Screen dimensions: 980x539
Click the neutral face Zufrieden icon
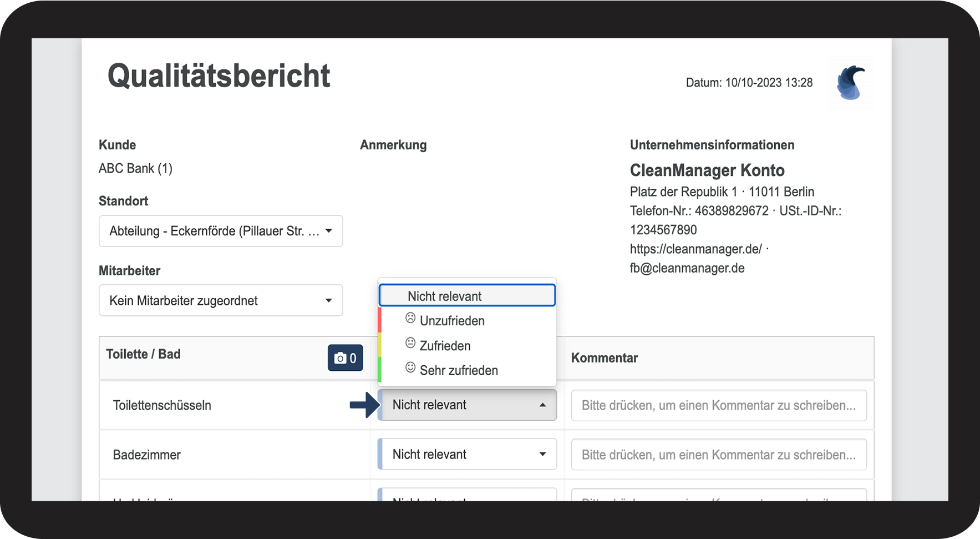pyautogui.click(x=410, y=343)
